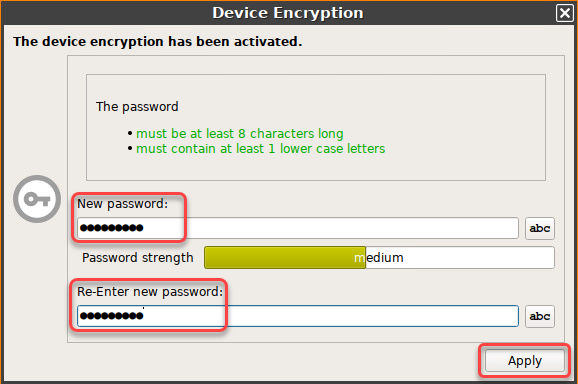Viewport: 578px width, 384px height.
Task: Click into the New password field
Action: point(298,228)
